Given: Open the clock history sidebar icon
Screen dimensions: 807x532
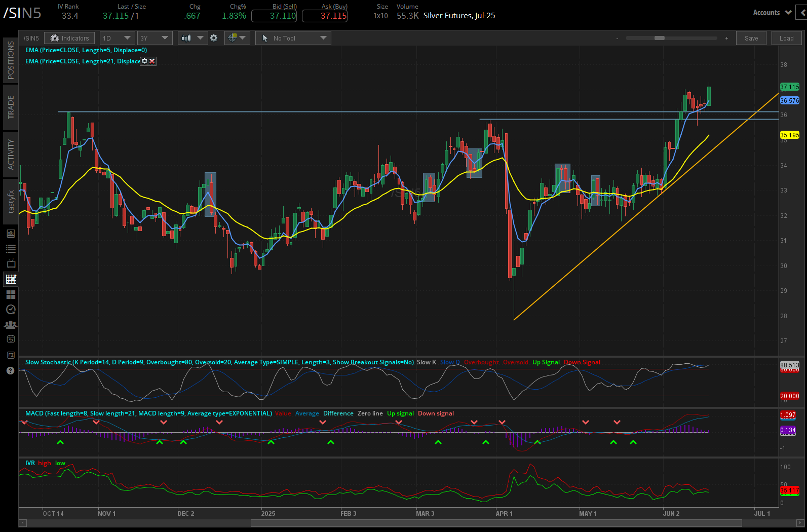Looking at the screenshot, I should coord(11,310).
